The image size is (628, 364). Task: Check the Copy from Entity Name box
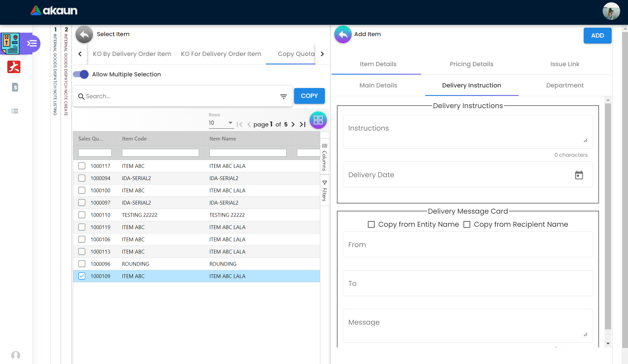[x=371, y=224]
